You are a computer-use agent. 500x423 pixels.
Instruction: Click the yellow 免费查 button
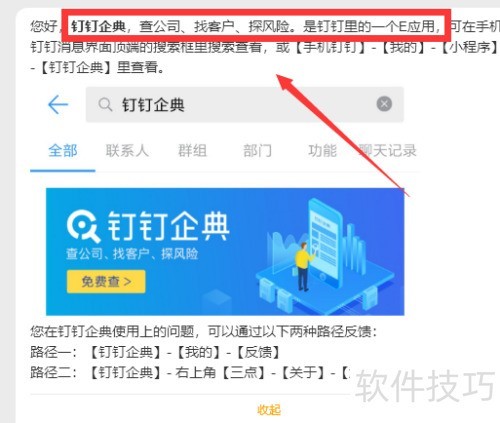tap(106, 282)
